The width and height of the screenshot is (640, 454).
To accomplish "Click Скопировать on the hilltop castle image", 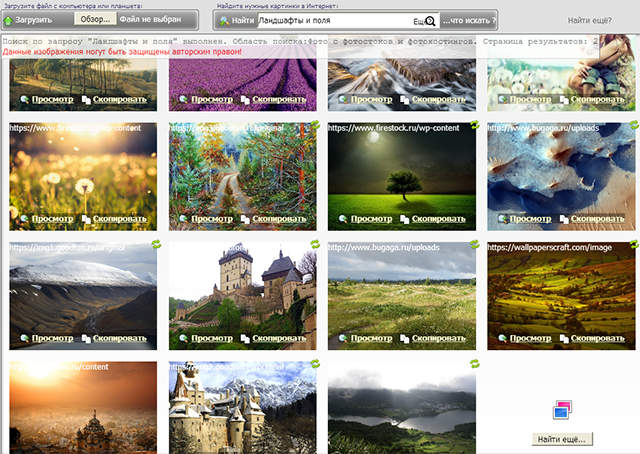I will point(279,338).
